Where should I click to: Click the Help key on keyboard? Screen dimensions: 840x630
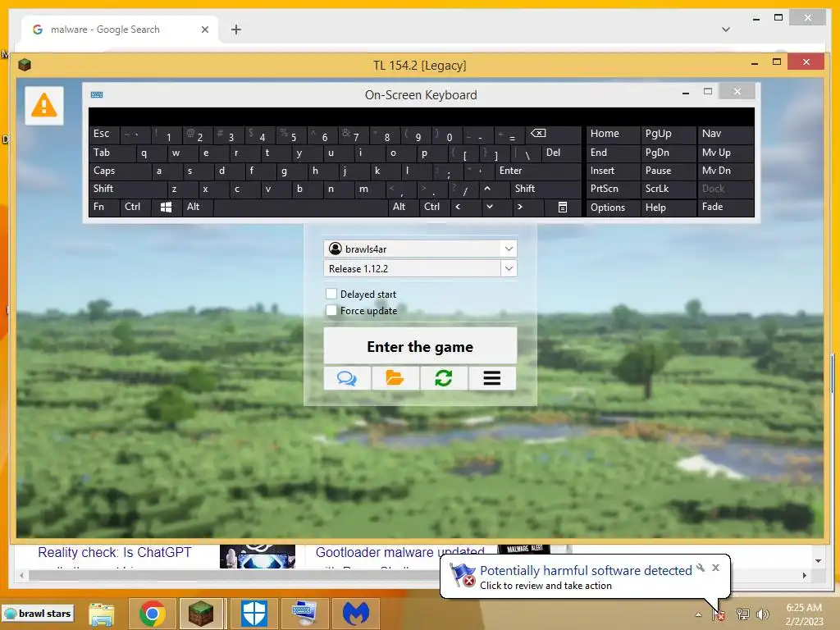tap(668, 208)
